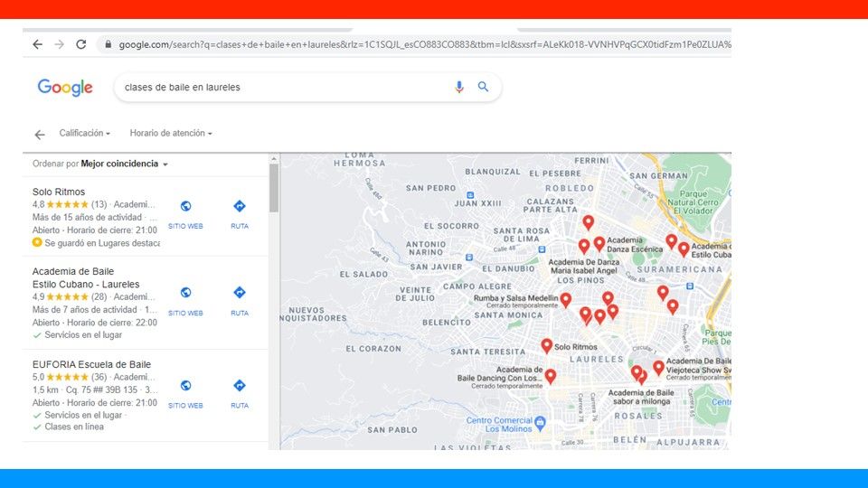868x488 pixels.
Task: Start voice search with the microphone icon
Action: [459, 87]
